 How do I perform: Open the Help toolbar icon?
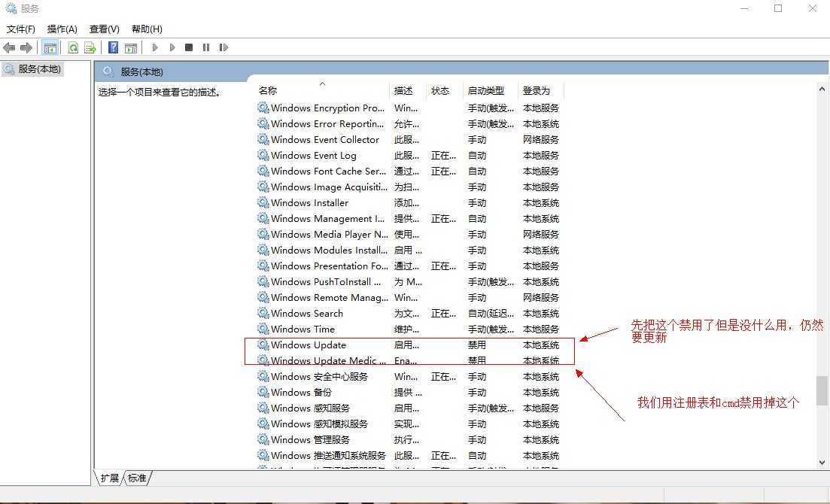click(x=114, y=47)
